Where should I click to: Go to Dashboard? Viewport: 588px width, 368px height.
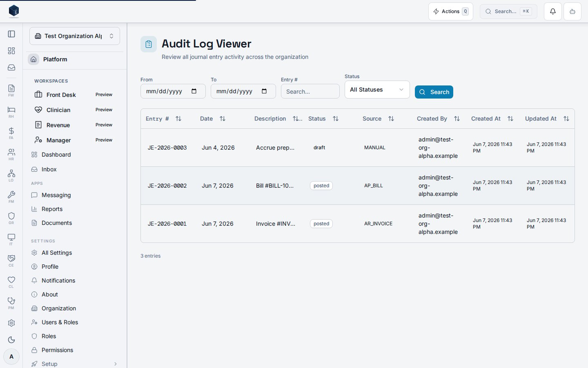click(75, 155)
